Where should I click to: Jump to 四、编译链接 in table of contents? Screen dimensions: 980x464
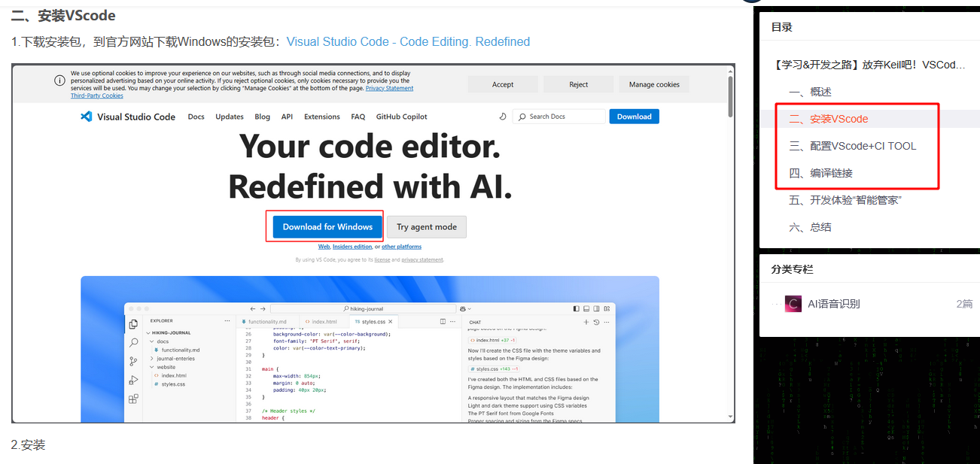[820, 173]
